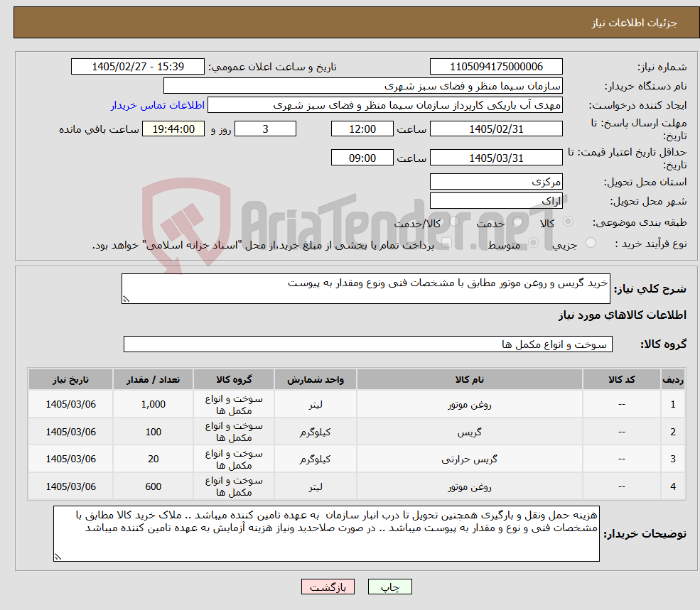The height and width of the screenshot is (610, 700).
Task: Click the لیتر unit in row 1
Action: click(x=316, y=404)
